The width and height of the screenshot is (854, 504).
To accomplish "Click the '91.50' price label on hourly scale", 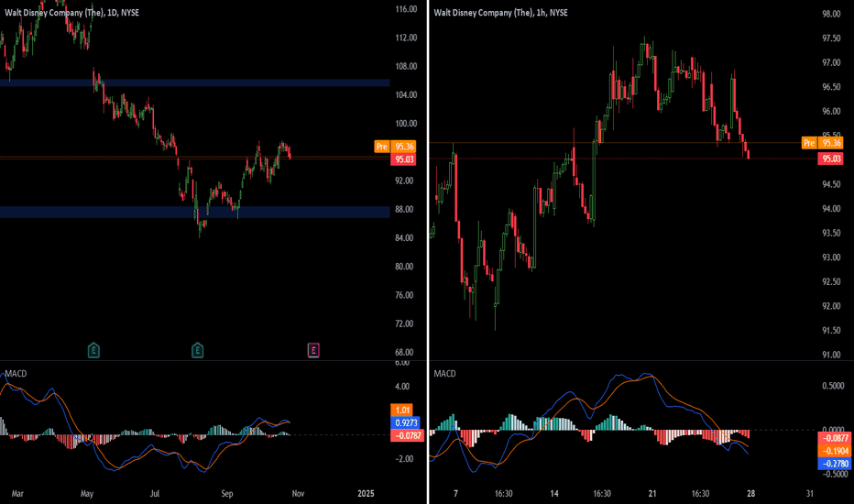I will tap(831, 331).
